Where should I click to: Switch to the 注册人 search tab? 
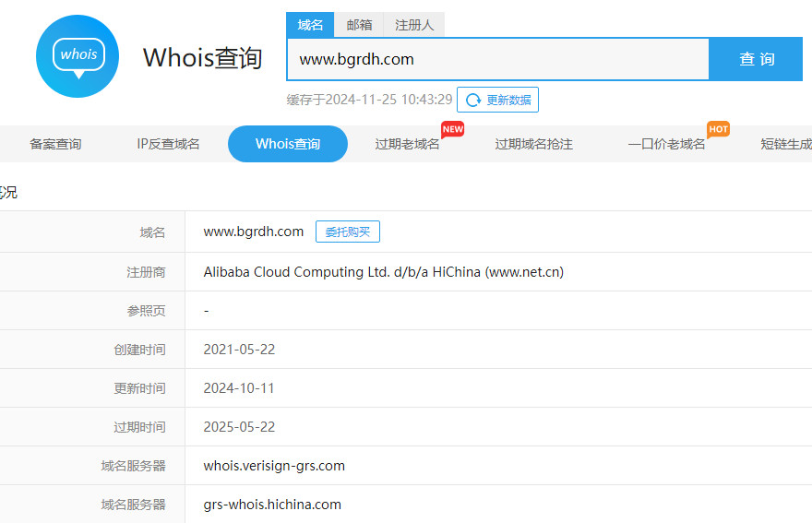tap(413, 25)
